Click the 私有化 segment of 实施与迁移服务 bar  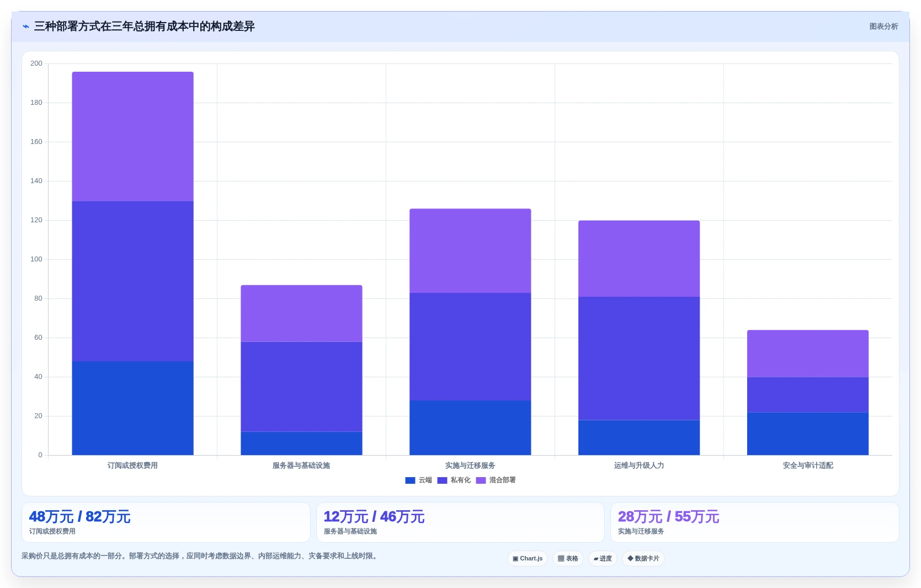point(470,346)
